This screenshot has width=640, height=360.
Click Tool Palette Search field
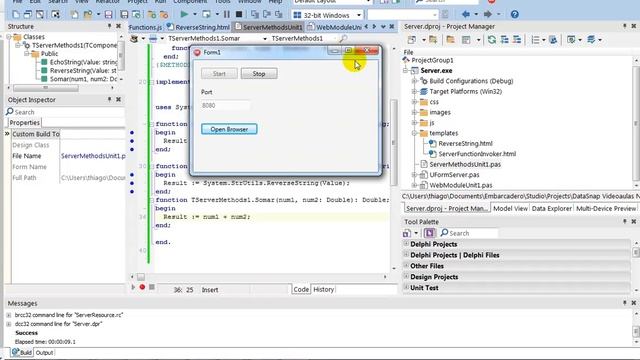click(x=469, y=233)
